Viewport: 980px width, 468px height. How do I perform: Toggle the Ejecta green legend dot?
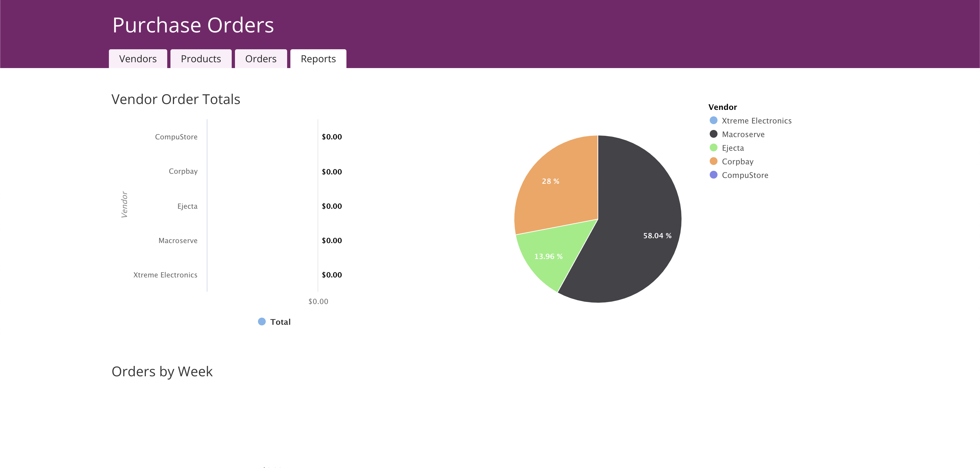(x=713, y=148)
